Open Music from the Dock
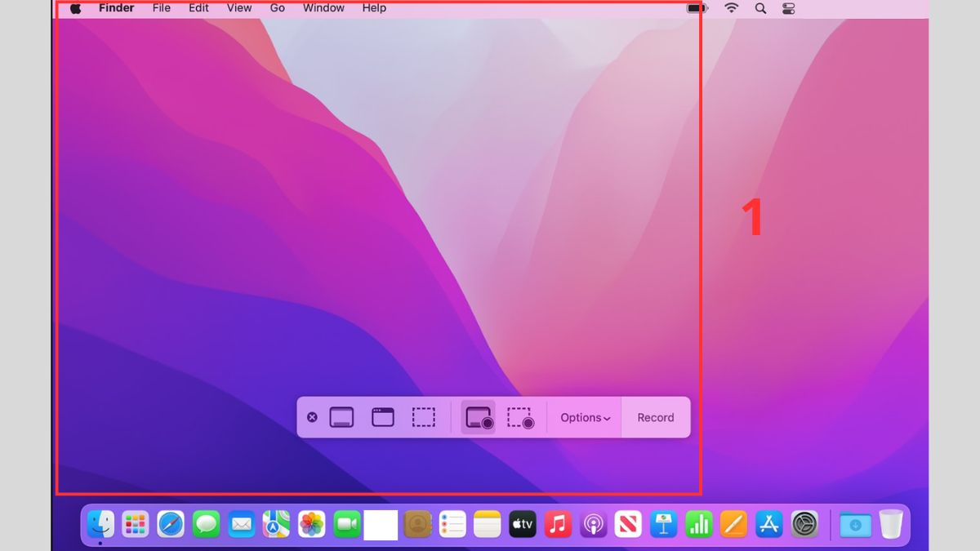980x551 pixels. pyautogui.click(x=558, y=525)
